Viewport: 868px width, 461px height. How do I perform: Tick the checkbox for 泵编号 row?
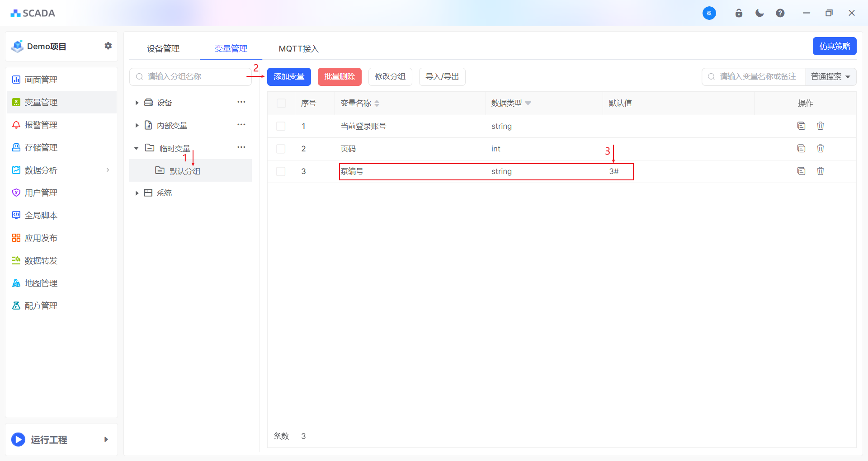tap(281, 171)
